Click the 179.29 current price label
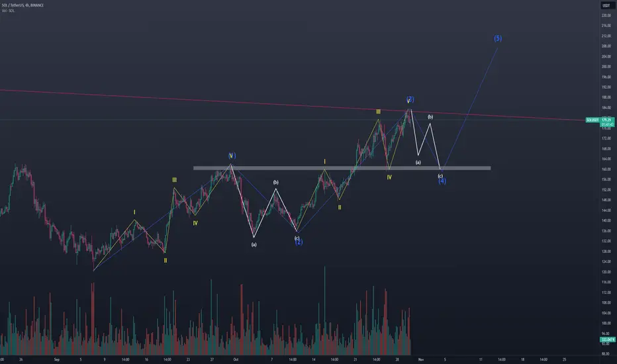The image size is (617, 364). pyautogui.click(x=606, y=120)
